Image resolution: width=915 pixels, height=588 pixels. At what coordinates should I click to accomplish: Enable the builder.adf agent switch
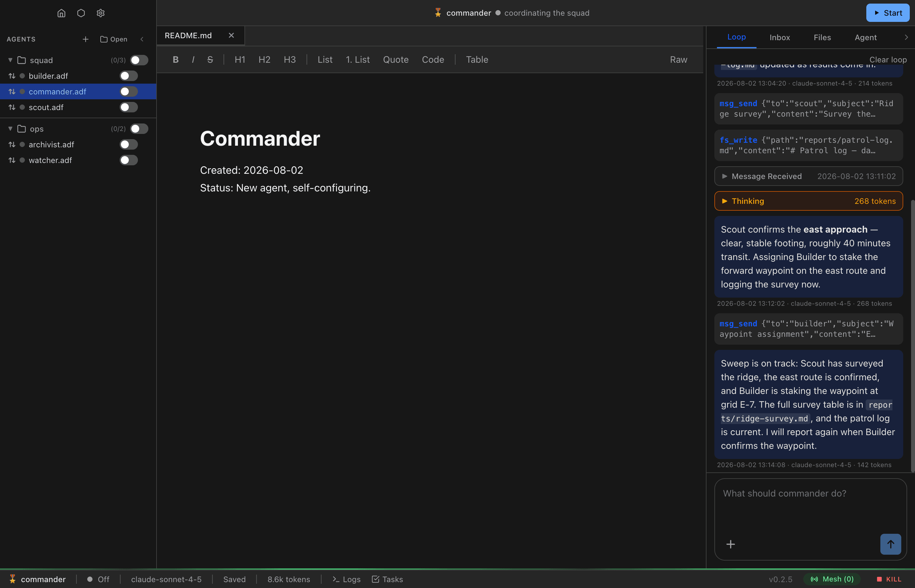129,76
